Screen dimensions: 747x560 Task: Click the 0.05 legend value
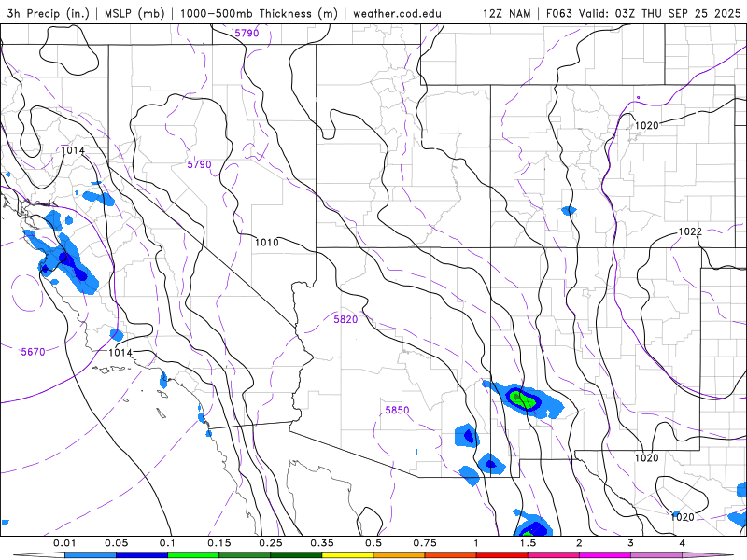pos(116,543)
